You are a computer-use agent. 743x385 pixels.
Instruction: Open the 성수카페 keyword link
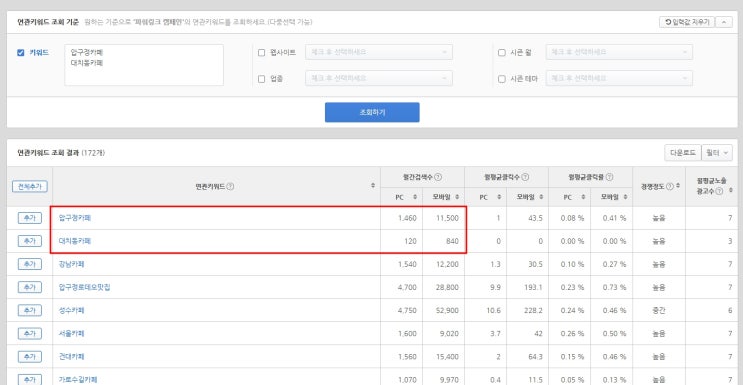[x=72, y=310]
